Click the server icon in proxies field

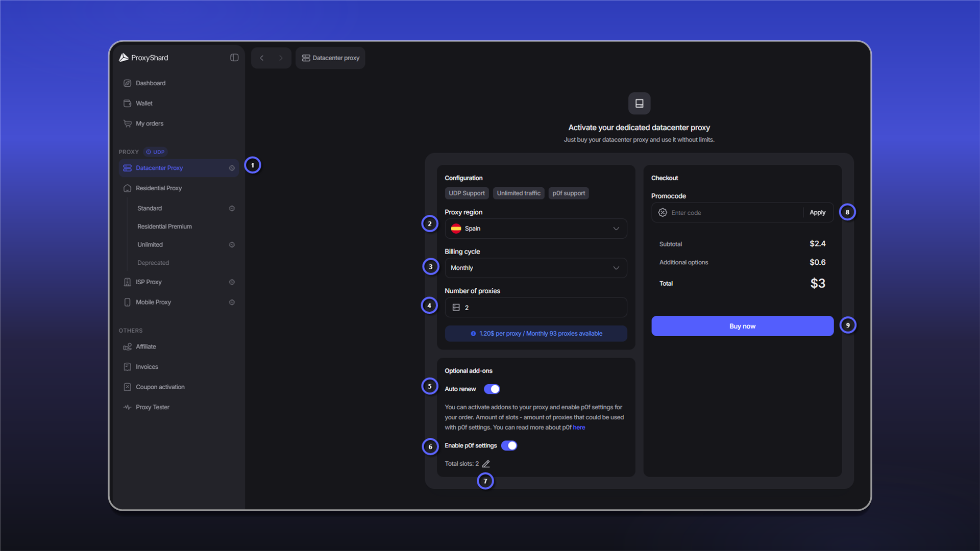point(456,308)
